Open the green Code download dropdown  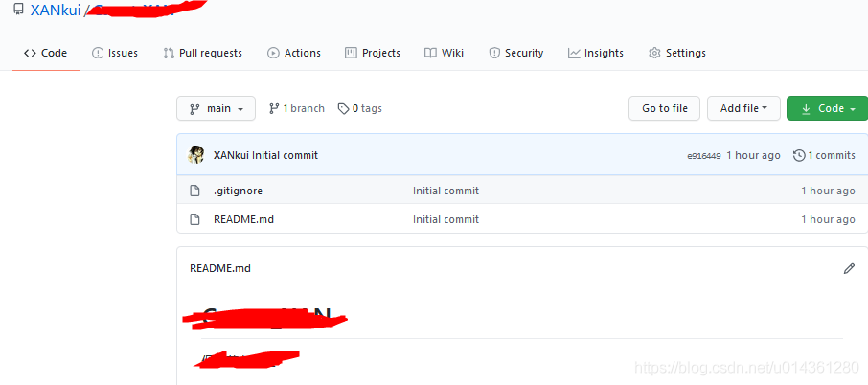827,108
